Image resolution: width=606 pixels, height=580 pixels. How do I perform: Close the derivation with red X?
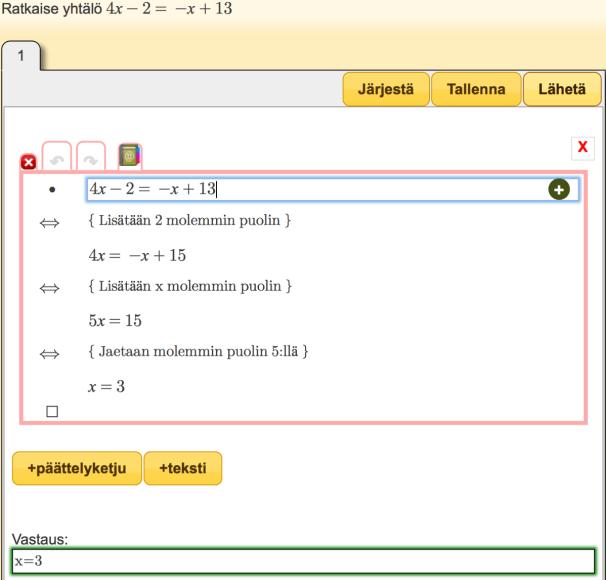click(582, 148)
